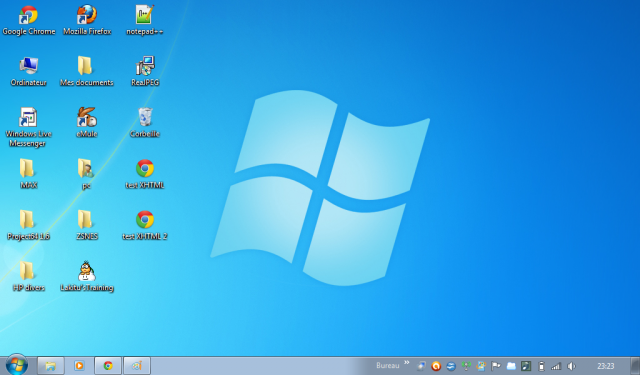Open the network signal tray icon
Screen dimensions: 640x375
pyautogui.click(x=556, y=366)
